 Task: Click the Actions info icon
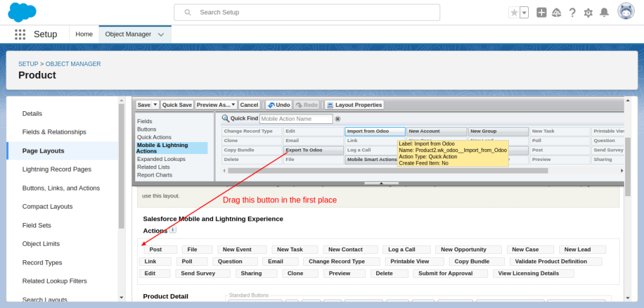[173, 230]
